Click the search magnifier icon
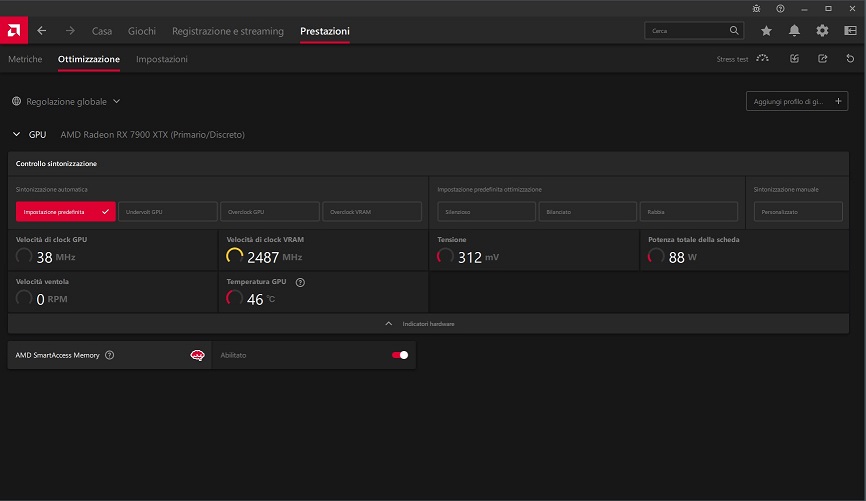 pos(733,30)
